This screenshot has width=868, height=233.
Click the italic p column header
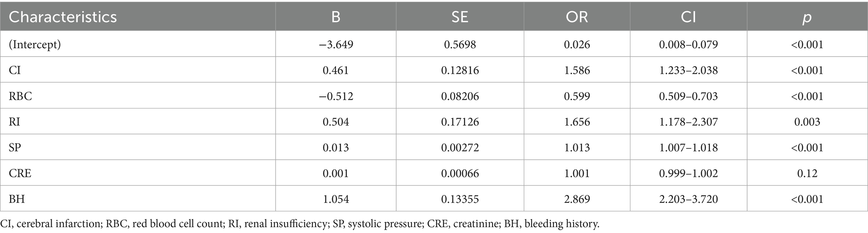point(807,18)
